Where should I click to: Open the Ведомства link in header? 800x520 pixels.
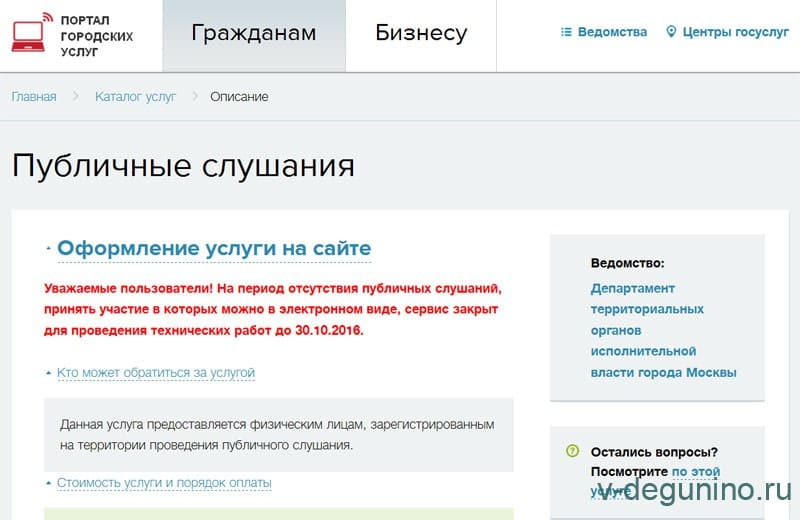click(612, 32)
